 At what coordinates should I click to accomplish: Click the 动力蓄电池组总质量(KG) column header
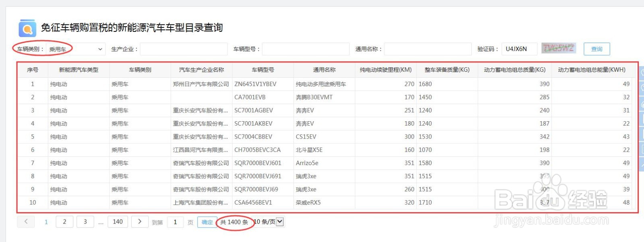pyautogui.click(x=515, y=70)
